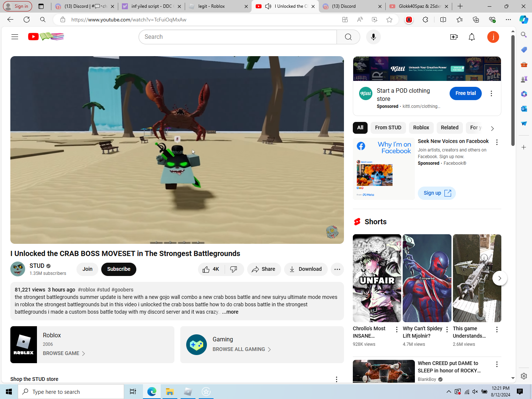The image size is (532, 399).
Task: Open sidebar shopping tag icon
Action: [524, 50]
